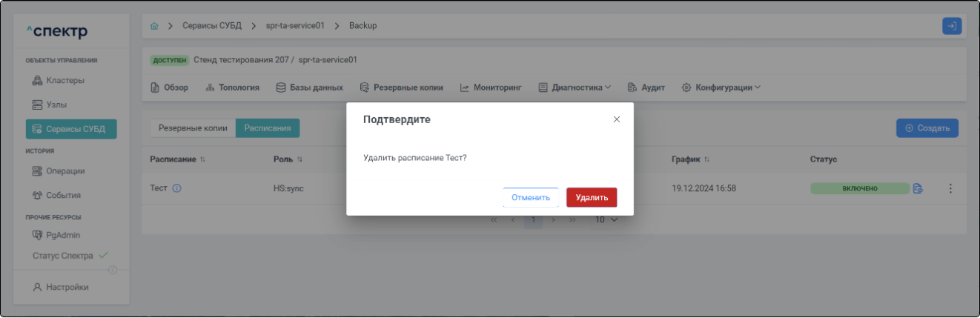This screenshot has height=318, width=980.
Task: Click the schedule document icon beside status
Action: tap(918, 188)
